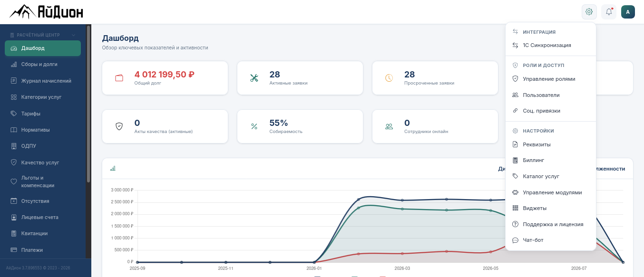Image resolution: width=644 pixels, height=277 pixels.
Task: Open the notifications bell icon
Action: coord(609,12)
